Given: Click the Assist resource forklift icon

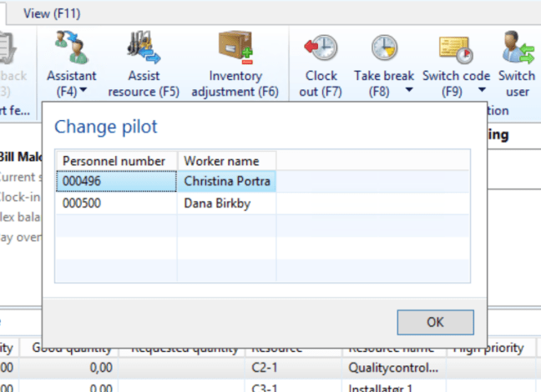Looking at the screenshot, I should point(144,47).
